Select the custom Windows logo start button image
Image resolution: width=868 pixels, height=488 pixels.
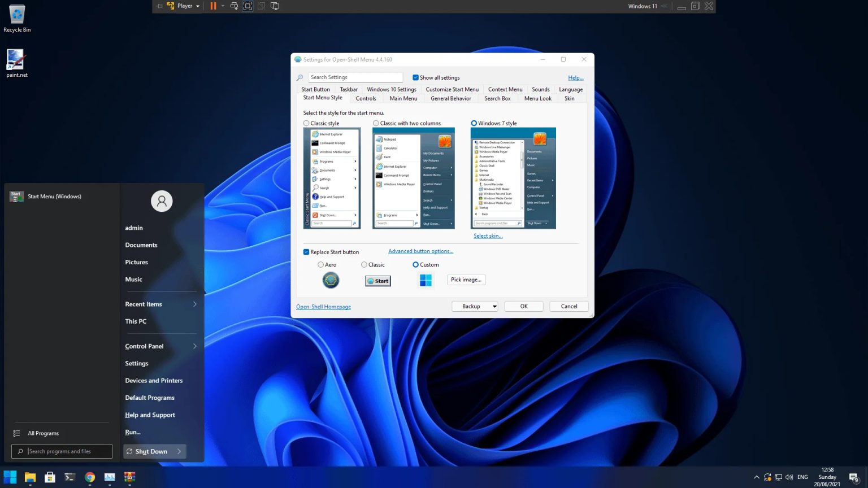426,280
